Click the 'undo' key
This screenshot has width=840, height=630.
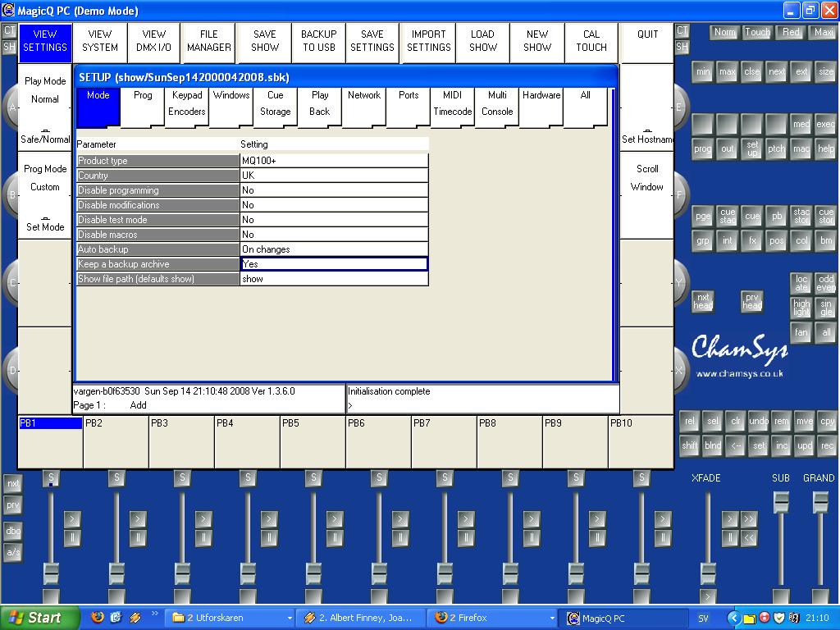click(758, 421)
